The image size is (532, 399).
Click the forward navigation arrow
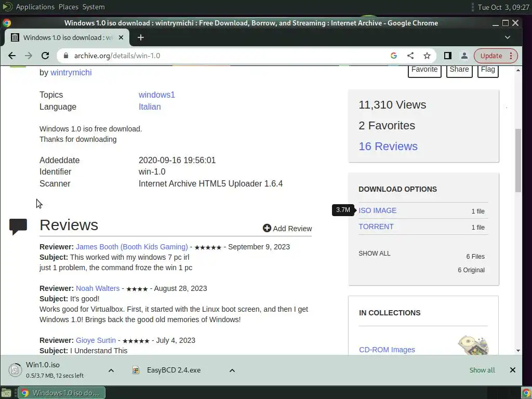(x=29, y=56)
